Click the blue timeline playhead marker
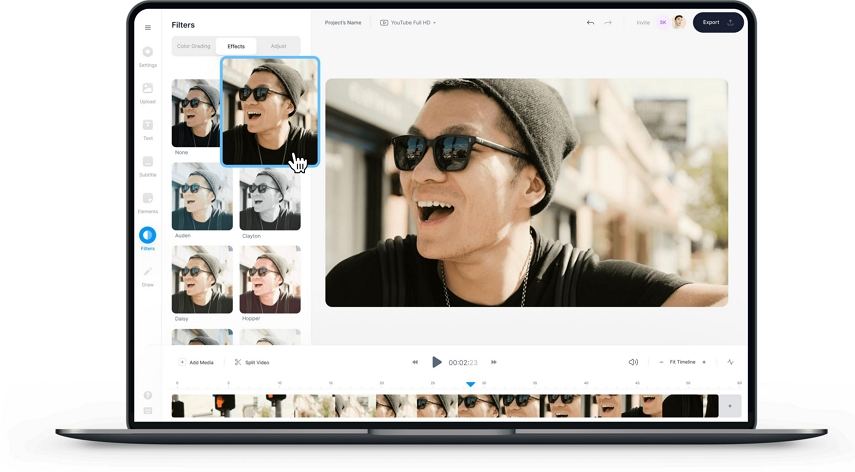Image resolution: width=855 pixels, height=472 pixels. pos(471,384)
